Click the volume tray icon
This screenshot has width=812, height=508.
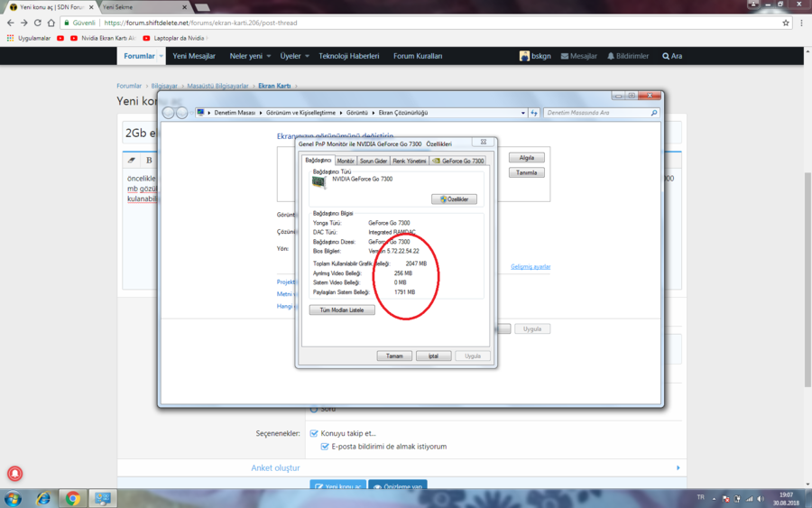coord(761,499)
